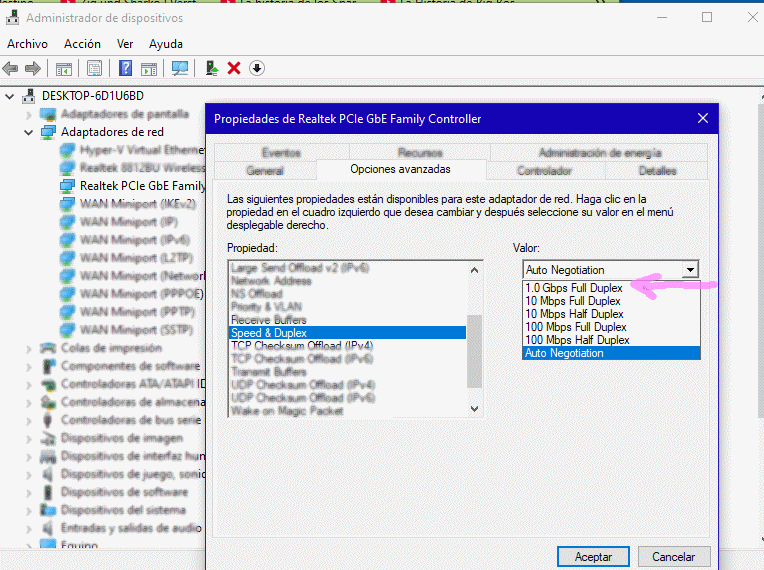Click the Adaptadores de red network icon

(48, 132)
